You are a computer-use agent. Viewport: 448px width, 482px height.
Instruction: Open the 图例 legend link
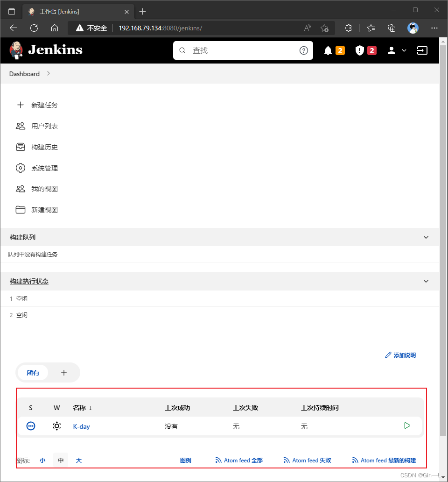(x=185, y=461)
